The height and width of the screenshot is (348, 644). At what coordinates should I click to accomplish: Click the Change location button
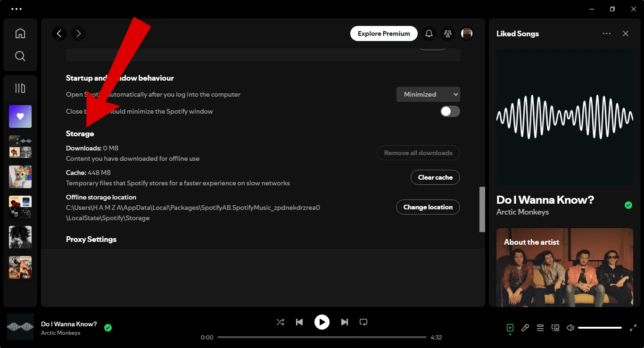tap(428, 207)
